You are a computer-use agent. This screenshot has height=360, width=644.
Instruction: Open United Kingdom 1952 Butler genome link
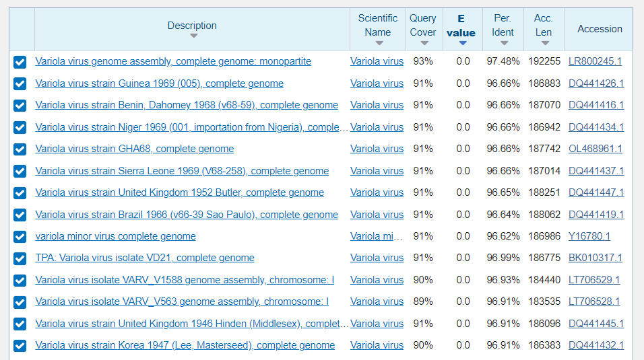(179, 192)
